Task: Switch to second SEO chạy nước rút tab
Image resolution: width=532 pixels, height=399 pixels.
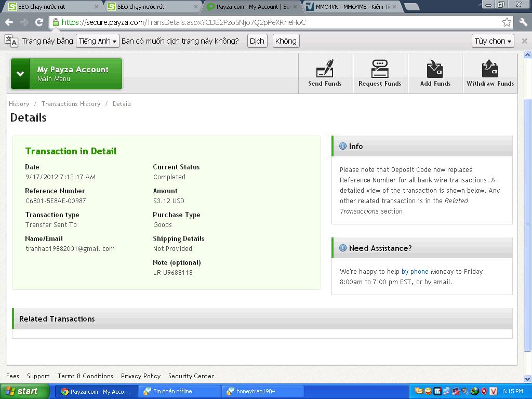Action: point(152,7)
